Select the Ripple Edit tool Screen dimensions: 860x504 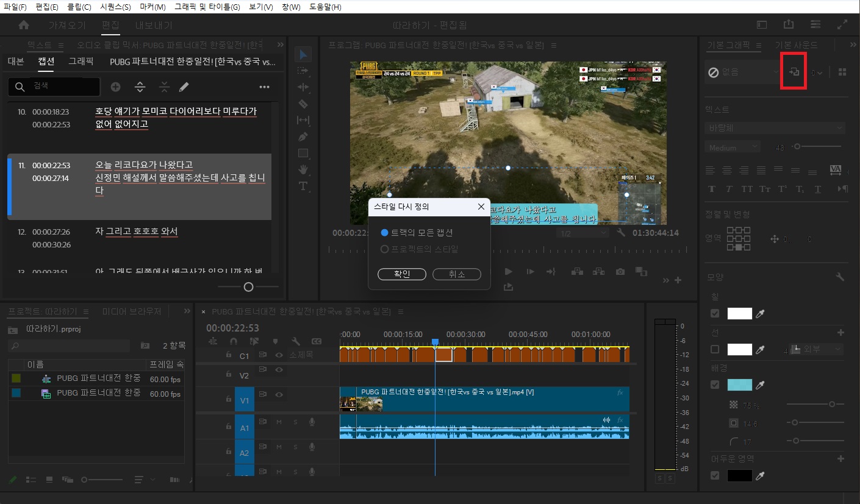point(303,87)
